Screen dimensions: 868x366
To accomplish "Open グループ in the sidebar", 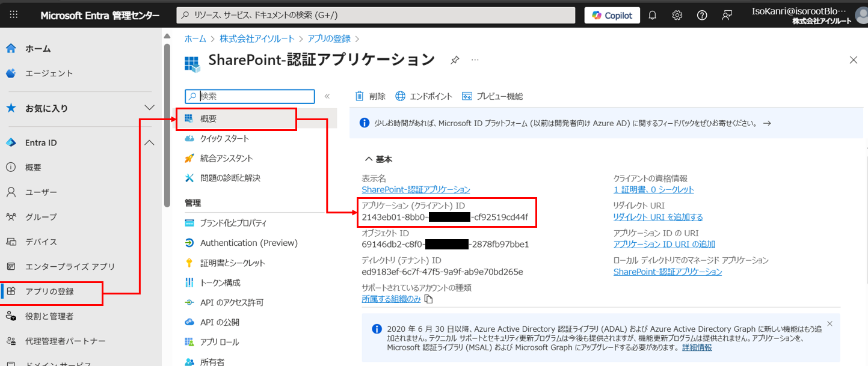I will pos(41,217).
